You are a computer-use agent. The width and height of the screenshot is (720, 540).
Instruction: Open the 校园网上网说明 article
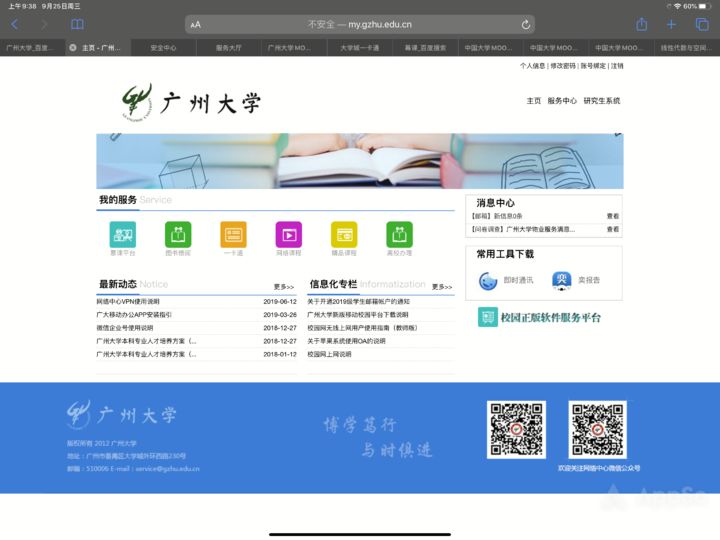coord(329,354)
